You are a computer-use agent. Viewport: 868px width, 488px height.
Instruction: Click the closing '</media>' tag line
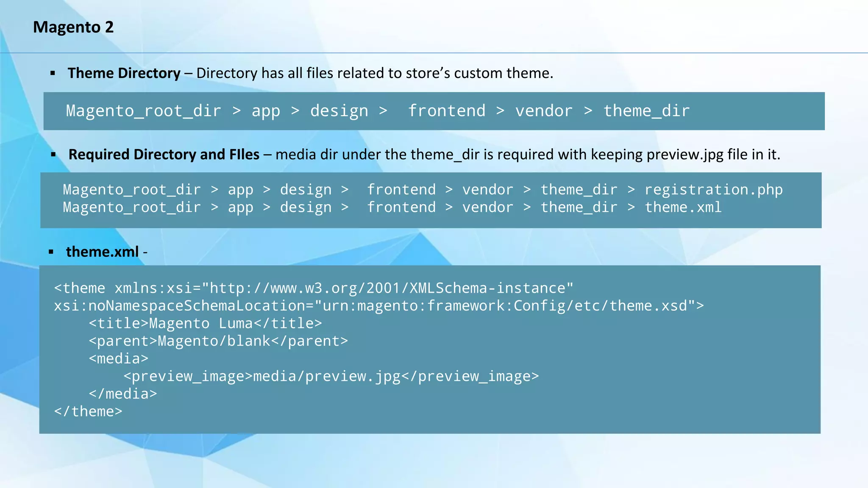[123, 394]
